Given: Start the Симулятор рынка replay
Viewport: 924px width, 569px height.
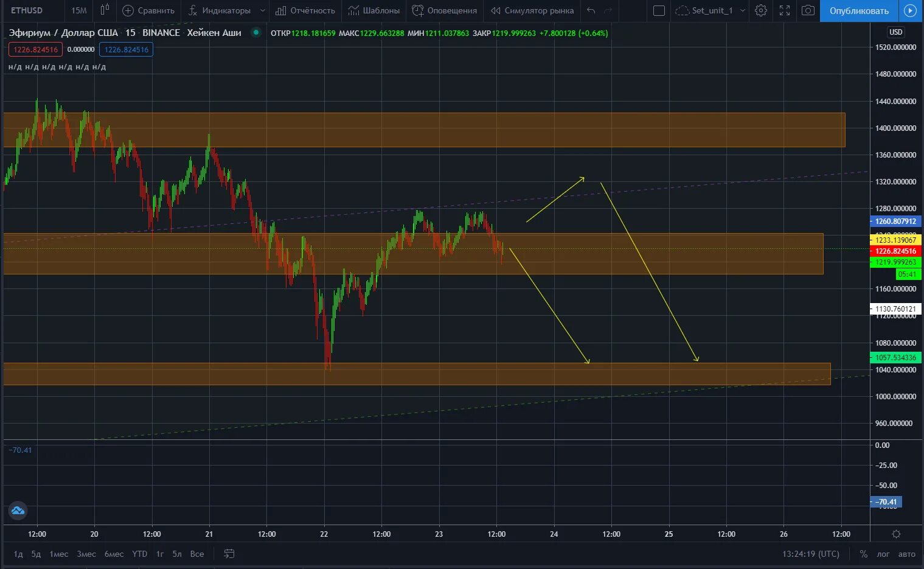Looking at the screenshot, I should pyautogui.click(x=532, y=10).
